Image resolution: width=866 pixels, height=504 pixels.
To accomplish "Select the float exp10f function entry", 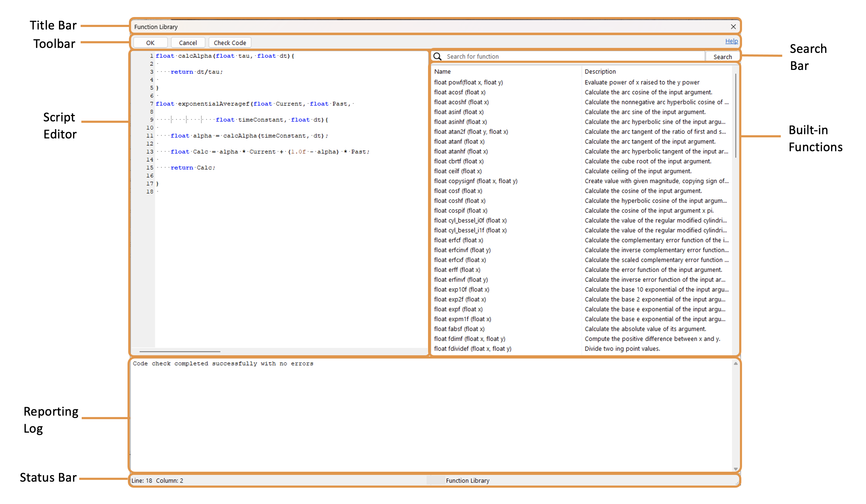I will point(462,289).
